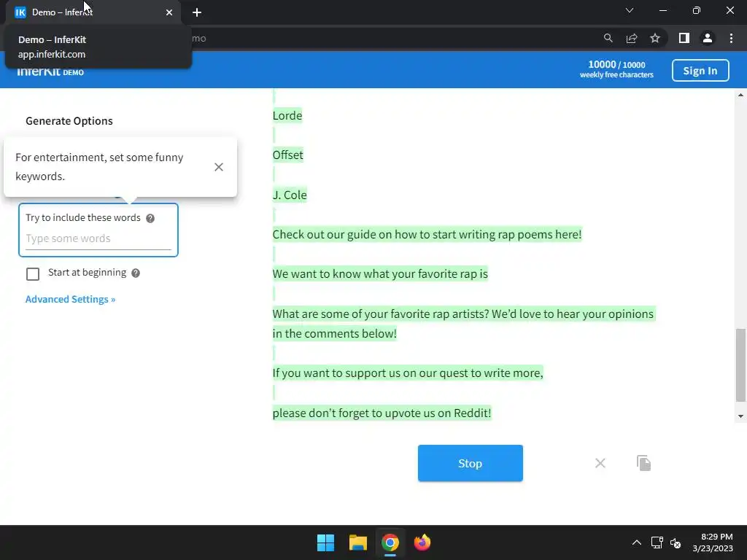Toggle the Chrome side panel icon
747x560 pixels.
(684, 38)
